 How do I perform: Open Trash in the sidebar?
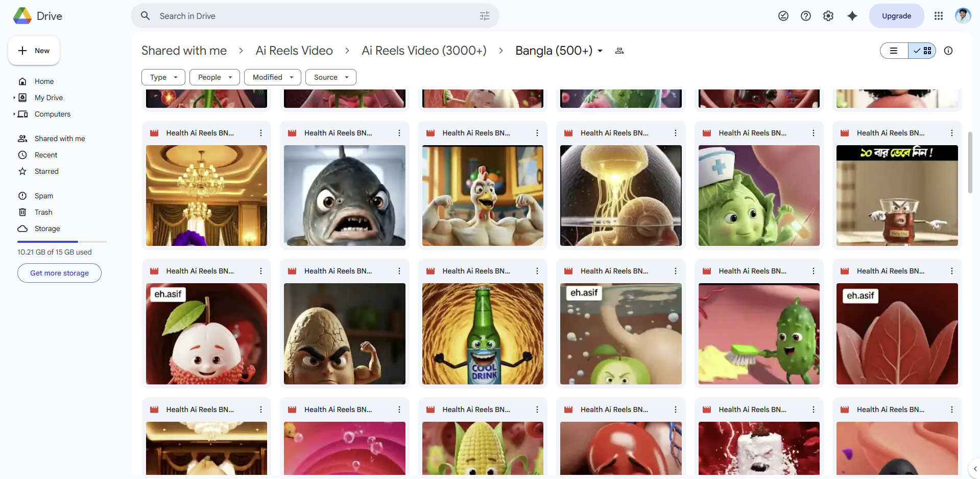[43, 212]
